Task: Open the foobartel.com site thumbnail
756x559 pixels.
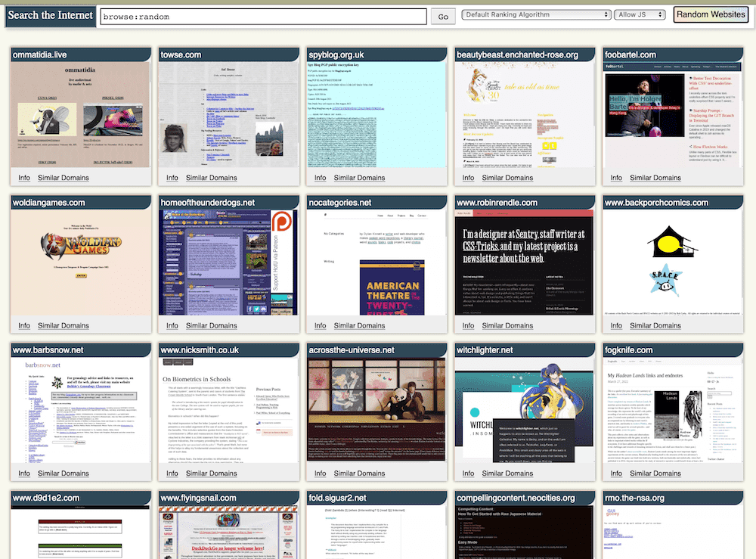Action: point(673,115)
